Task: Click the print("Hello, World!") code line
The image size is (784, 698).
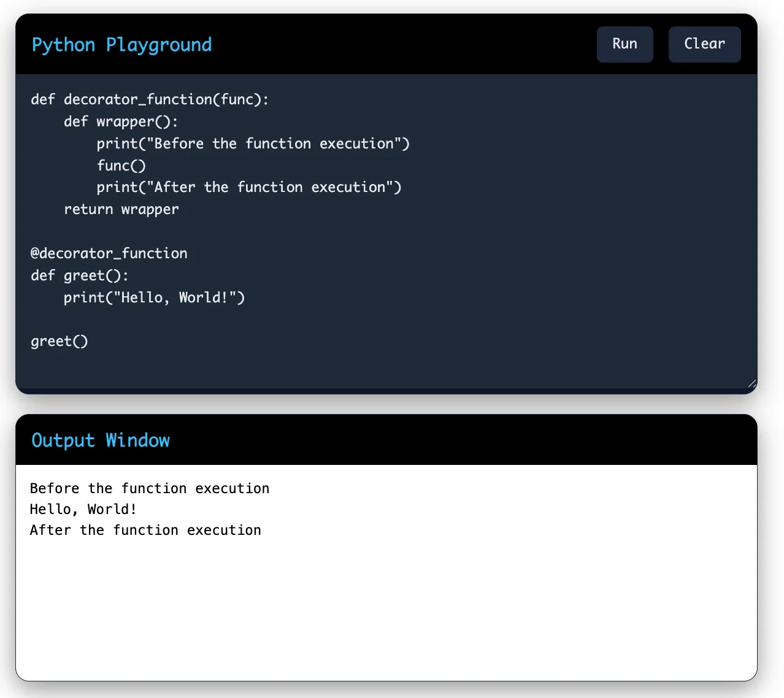Action: (x=154, y=297)
